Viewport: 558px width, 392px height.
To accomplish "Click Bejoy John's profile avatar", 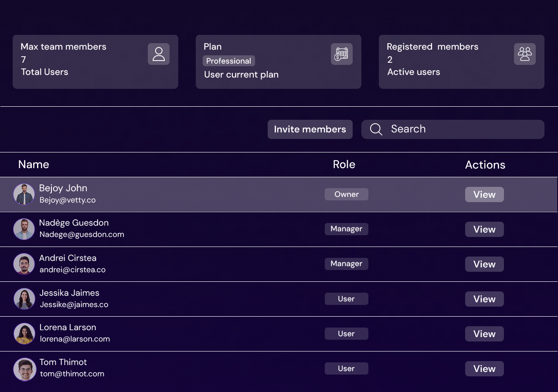I will [x=24, y=194].
